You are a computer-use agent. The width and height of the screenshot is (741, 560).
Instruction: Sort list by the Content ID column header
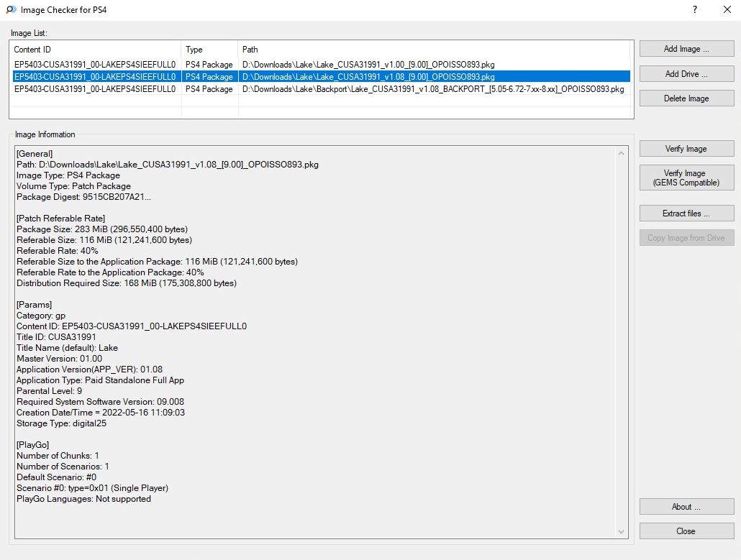96,50
